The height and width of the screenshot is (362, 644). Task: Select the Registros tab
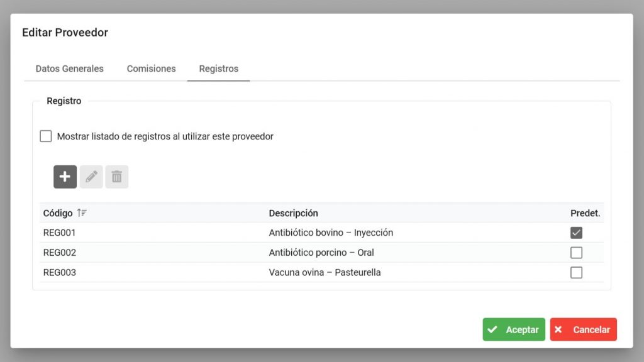[218, 69]
